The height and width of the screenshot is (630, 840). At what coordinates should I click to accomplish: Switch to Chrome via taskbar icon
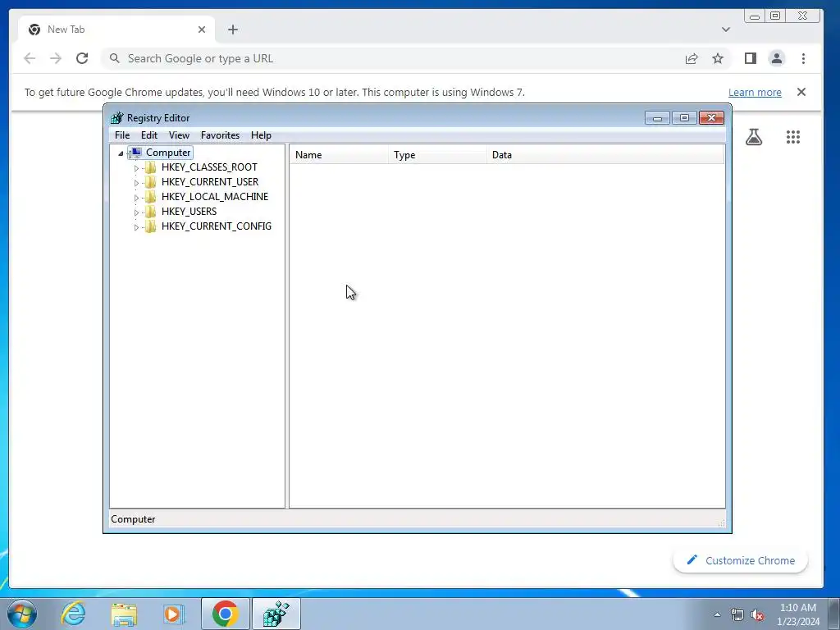click(x=225, y=614)
